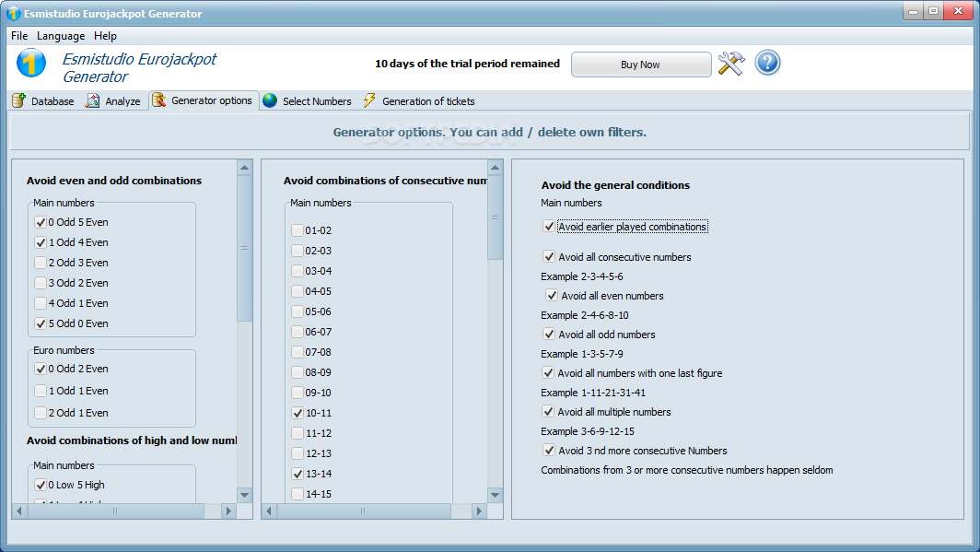The height and width of the screenshot is (552, 980).
Task: Uncheck Euro numbers 0 Odd 2 Even
Action: click(41, 369)
